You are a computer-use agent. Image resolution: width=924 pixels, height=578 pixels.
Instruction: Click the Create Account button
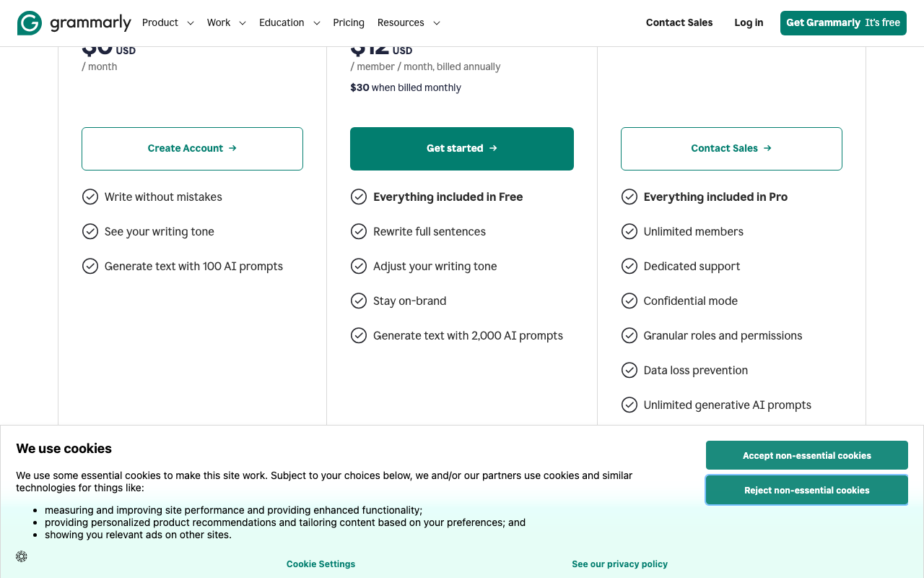point(192,148)
